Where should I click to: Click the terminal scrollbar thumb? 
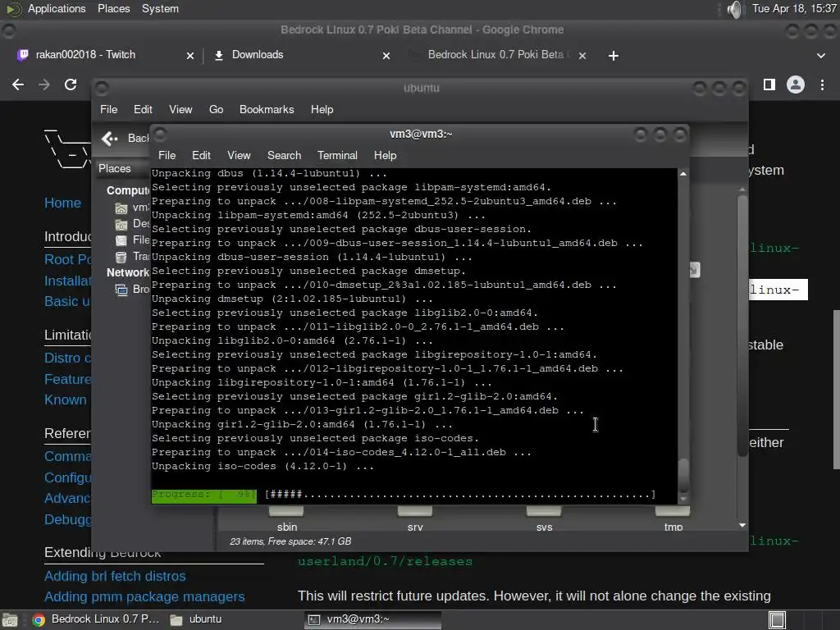tap(683, 475)
